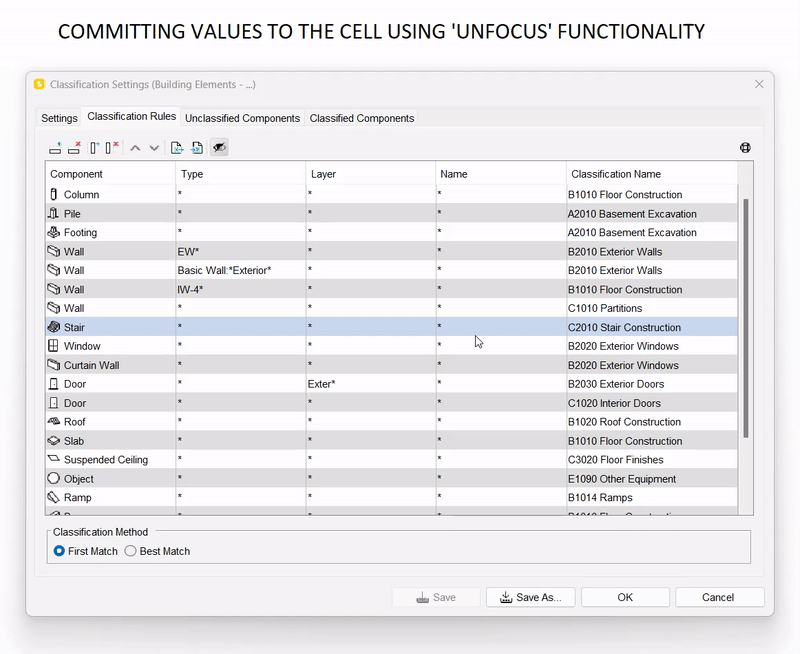Select the EW* row's B2010 Exterior Walls cell
This screenshot has width=800, height=654.
coord(652,251)
